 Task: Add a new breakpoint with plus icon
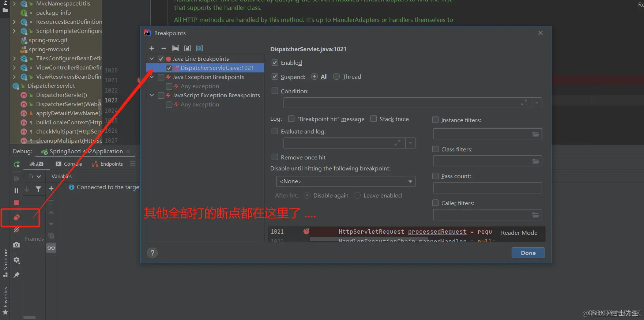152,48
